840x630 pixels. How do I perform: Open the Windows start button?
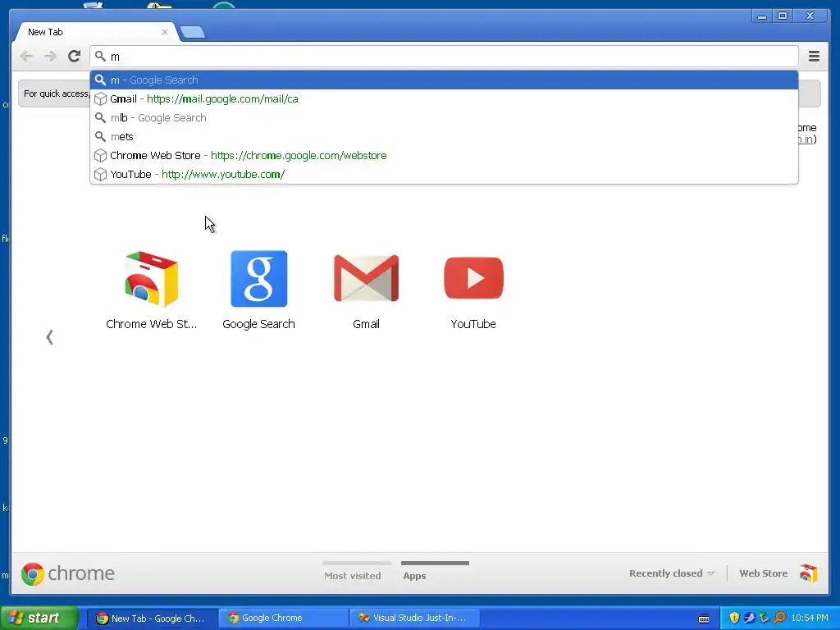click(x=39, y=618)
